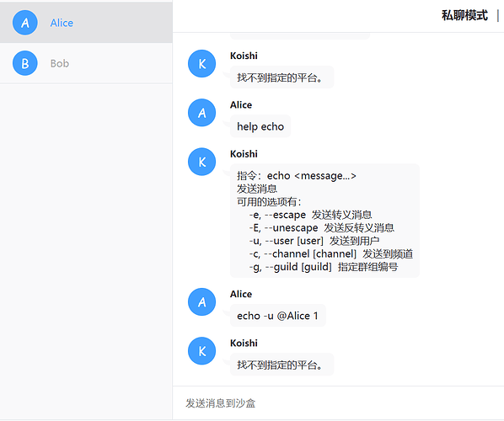
Task: Click Koishi avatar beside last message
Action: point(202,350)
